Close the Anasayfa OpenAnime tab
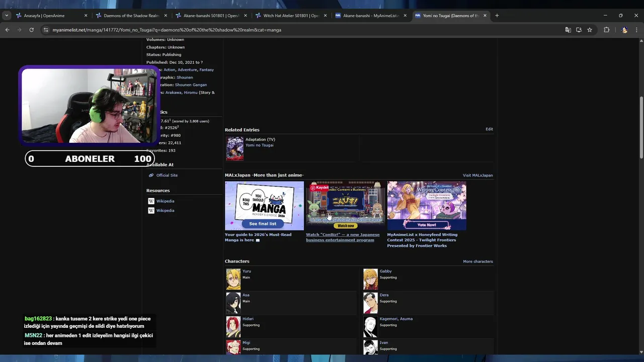Image resolution: width=644 pixels, height=362 pixels. (x=86, y=16)
